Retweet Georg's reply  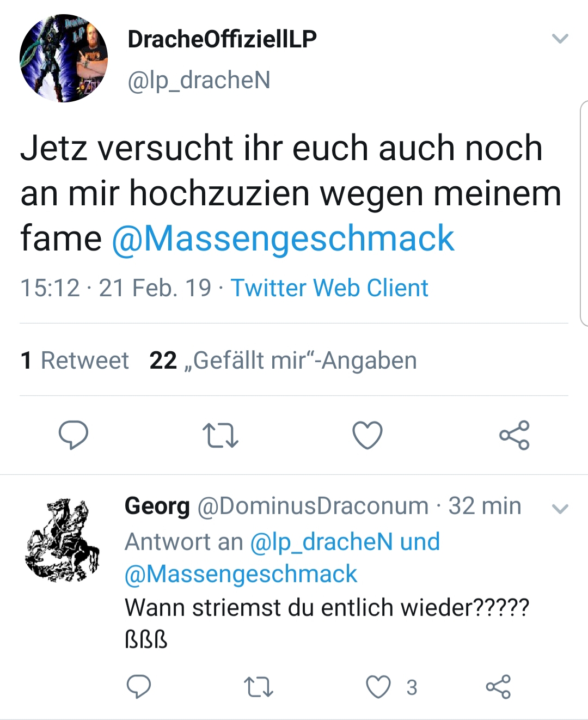pos(258,687)
